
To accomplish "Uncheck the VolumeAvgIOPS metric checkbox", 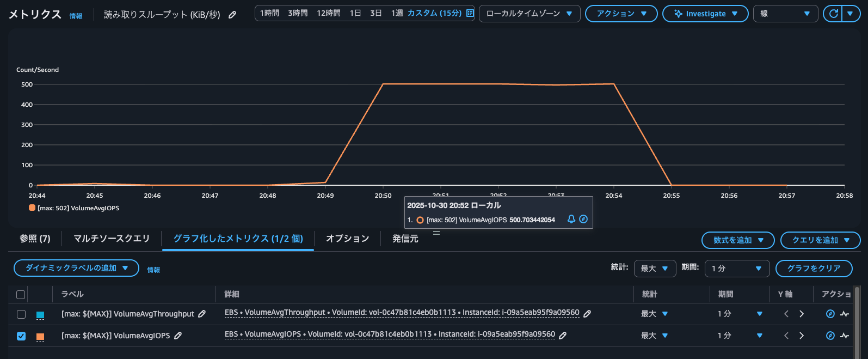I will [x=21, y=336].
